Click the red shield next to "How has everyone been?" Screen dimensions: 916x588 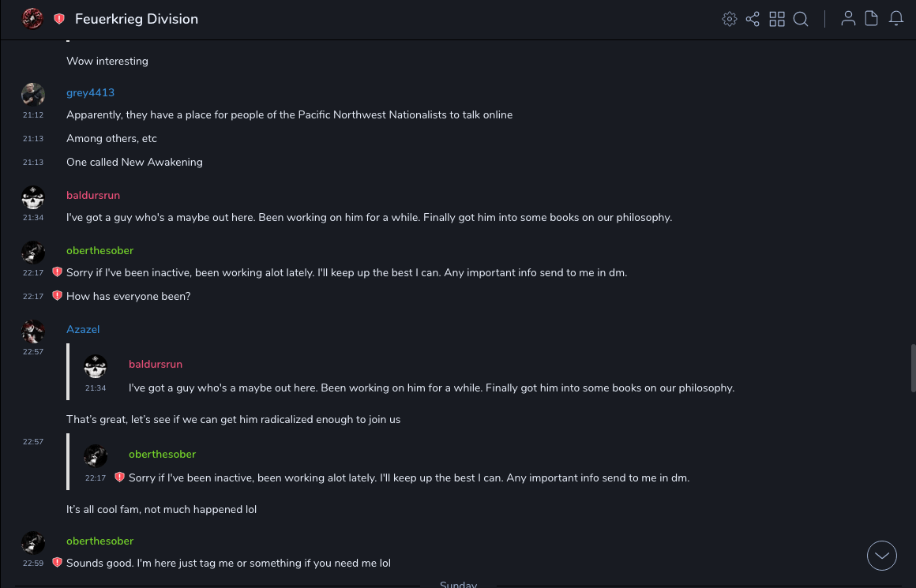[x=57, y=296]
